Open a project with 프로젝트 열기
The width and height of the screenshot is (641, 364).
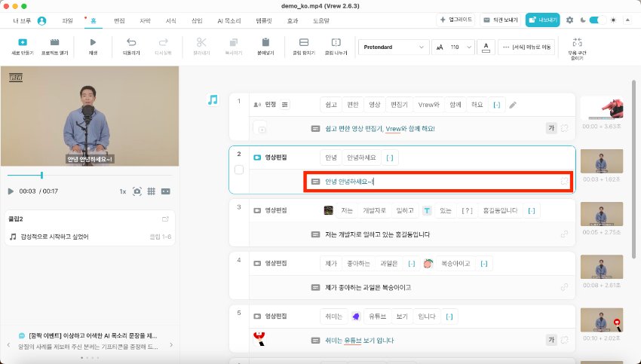pyautogui.click(x=54, y=42)
